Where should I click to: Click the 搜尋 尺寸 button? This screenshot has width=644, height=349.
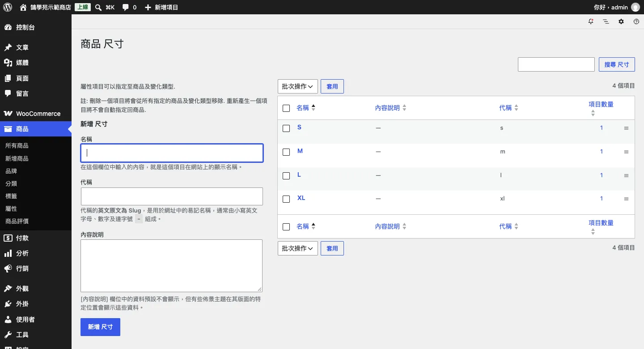coord(617,64)
